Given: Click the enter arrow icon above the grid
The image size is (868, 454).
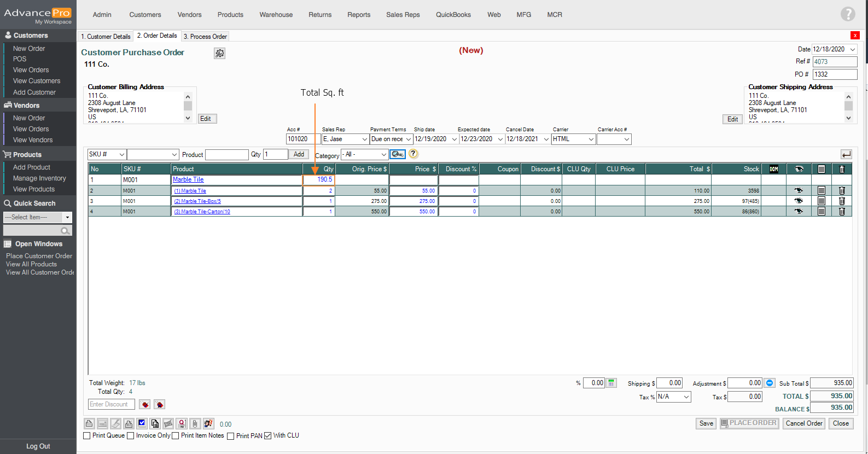Looking at the screenshot, I should [x=846, y=155].
